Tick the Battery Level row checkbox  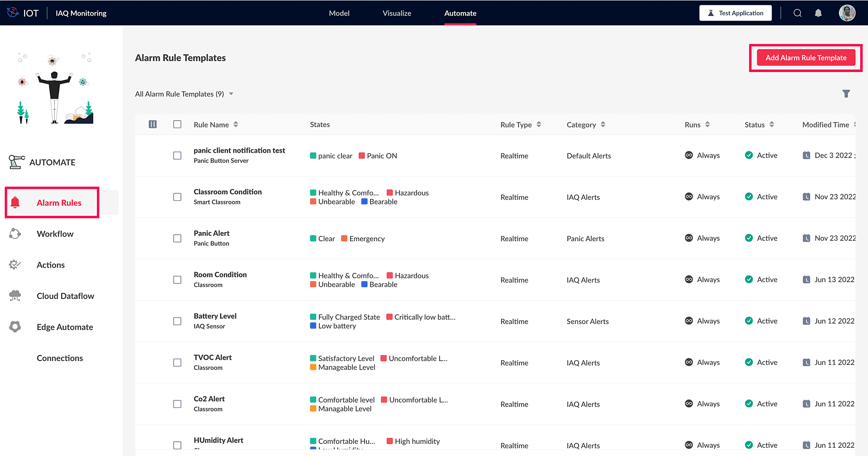click(x=177, y=321)
